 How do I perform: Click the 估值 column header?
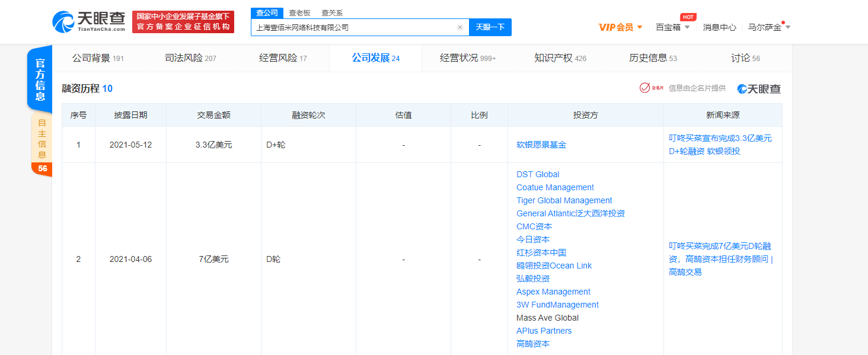coord(403,115)
